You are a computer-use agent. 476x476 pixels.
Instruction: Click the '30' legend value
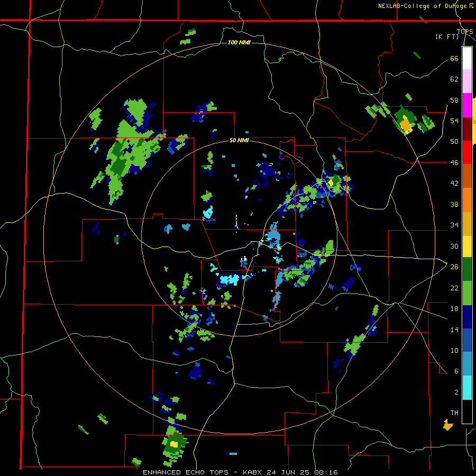tap(454, 246)
